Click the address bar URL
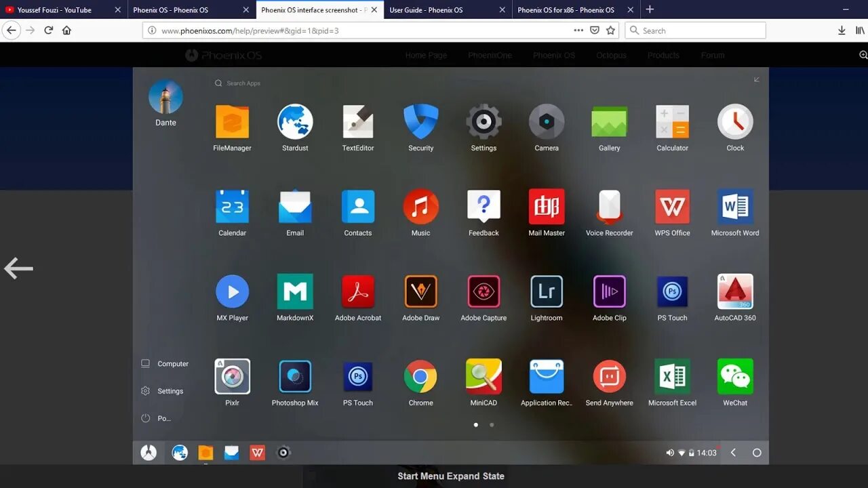The width and height of the screenshot is (868, 488). 250,30
